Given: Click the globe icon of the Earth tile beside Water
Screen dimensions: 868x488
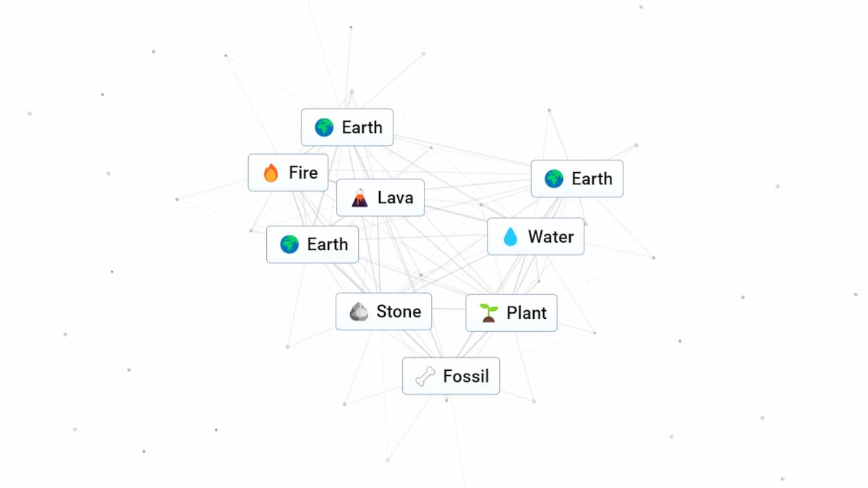Looking at the screenshot, I should (x=554, y=179).
